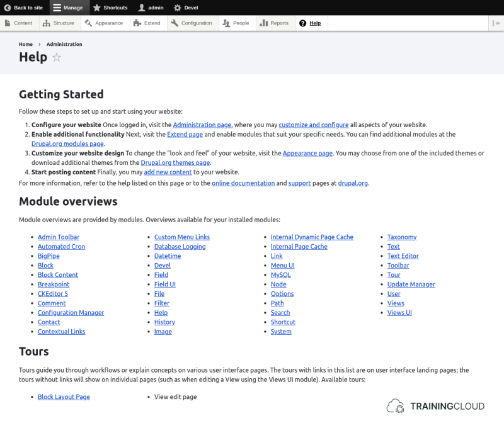Open Node module help

(x=278, y=284)
